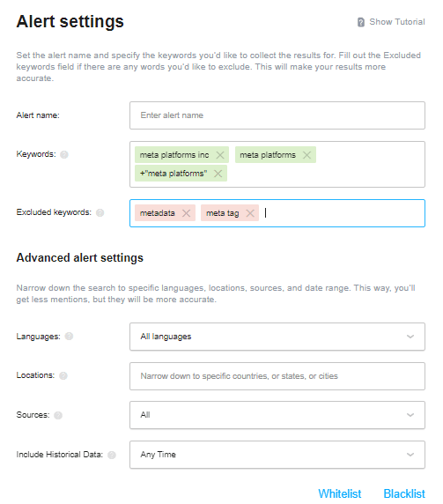Click the Show Tutorial book icon

tap(361, 22)
